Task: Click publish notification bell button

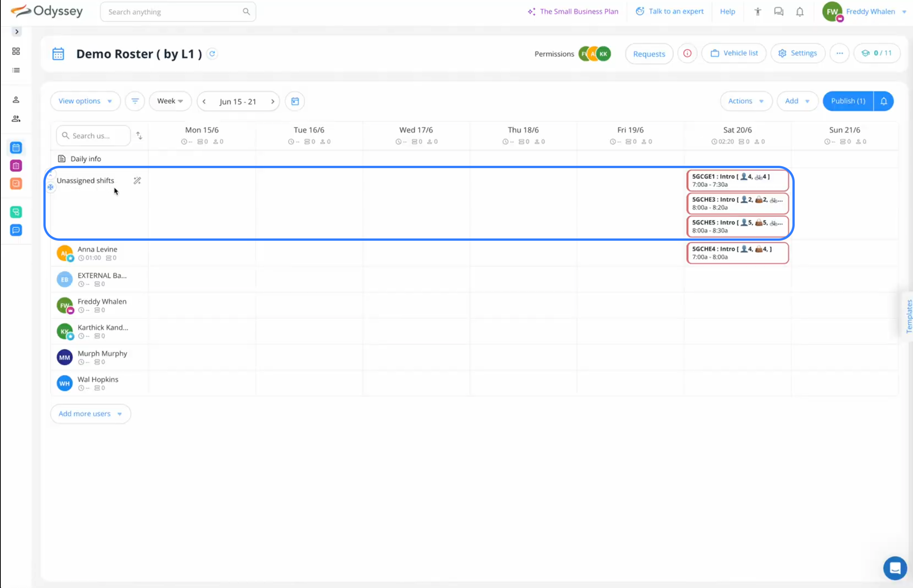Action: pos(884,101)
